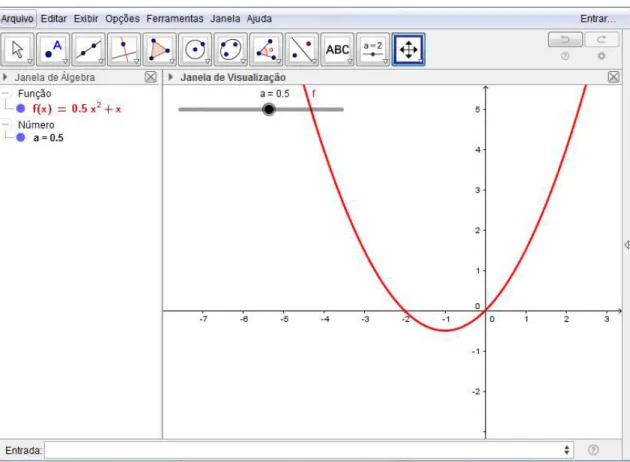Open Point tool dropdown arrow

(x=65, y=61)
